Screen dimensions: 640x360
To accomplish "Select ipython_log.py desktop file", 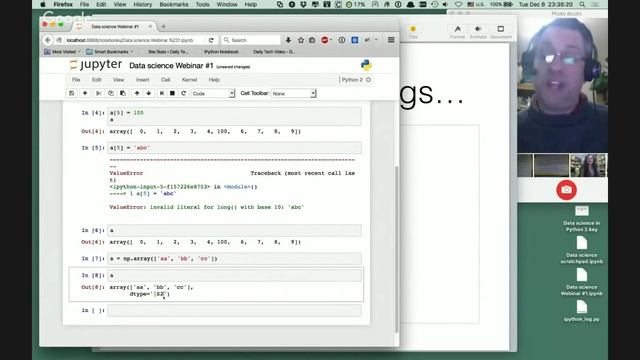I will click(582, 311).
